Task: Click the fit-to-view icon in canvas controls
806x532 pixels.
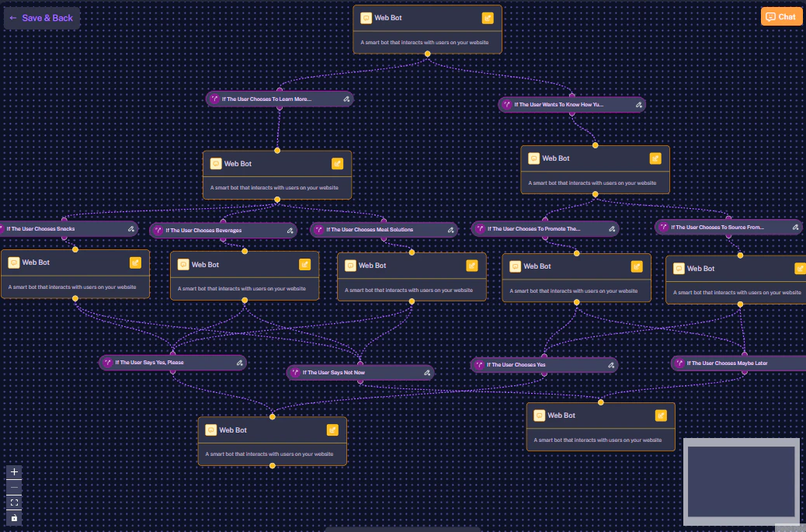Action: point(13,502)
